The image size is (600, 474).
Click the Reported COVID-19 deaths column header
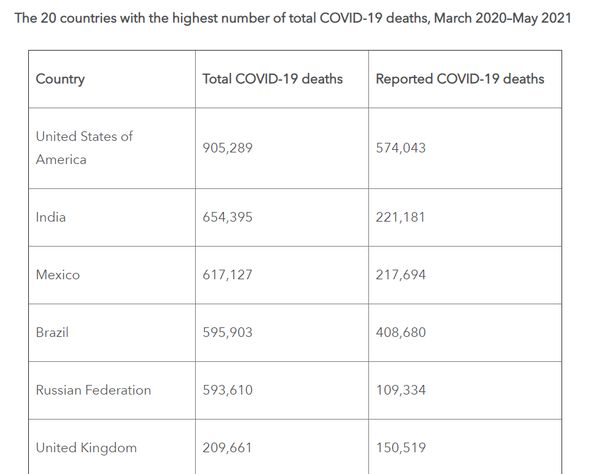pyautogui.click(x=459, y=78)
